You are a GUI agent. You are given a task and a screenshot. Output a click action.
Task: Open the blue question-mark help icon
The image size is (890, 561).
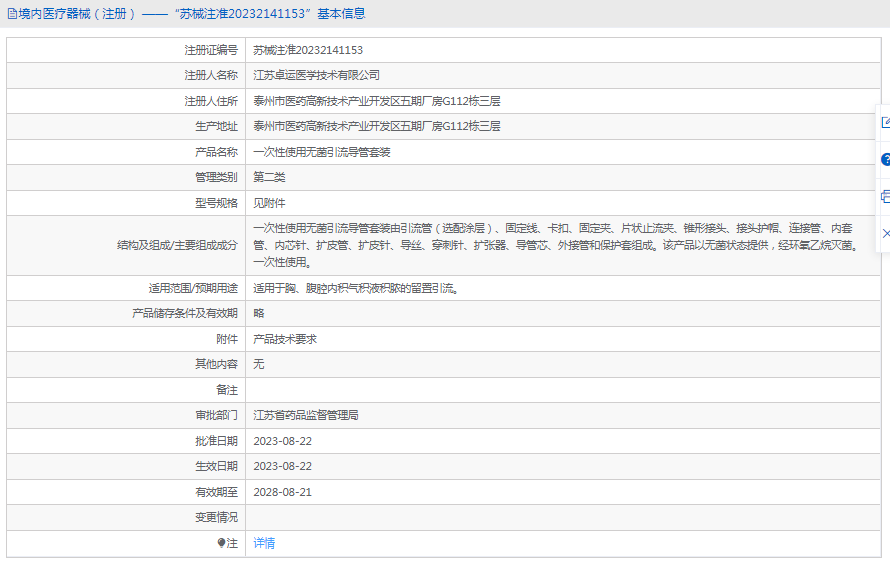pos(885,160)
